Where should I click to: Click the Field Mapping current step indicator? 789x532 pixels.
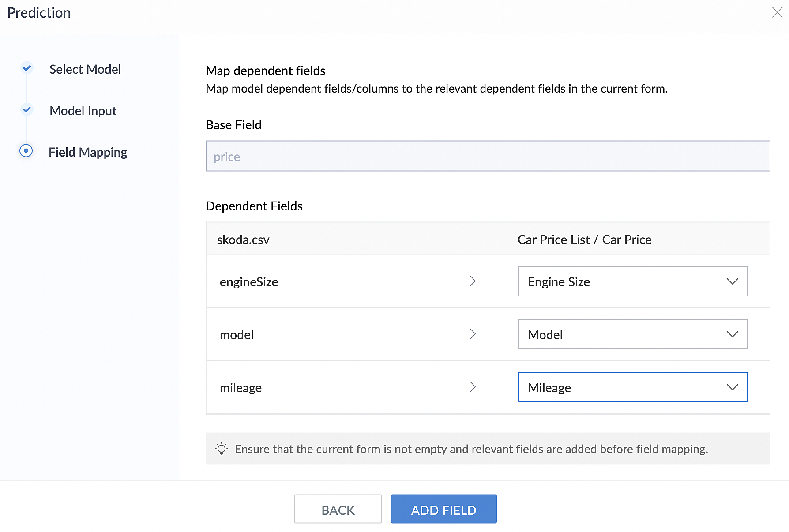pos(26,151)
